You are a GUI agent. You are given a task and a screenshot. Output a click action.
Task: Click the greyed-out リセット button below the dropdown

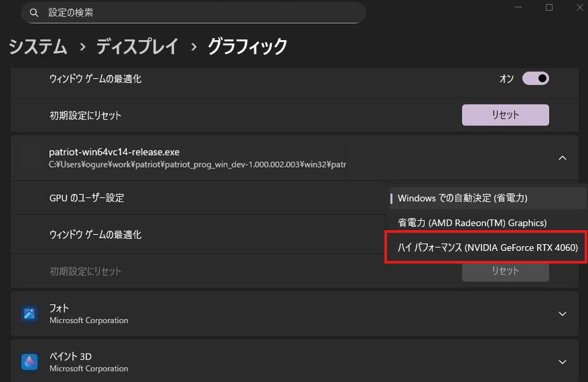point(505,271)
